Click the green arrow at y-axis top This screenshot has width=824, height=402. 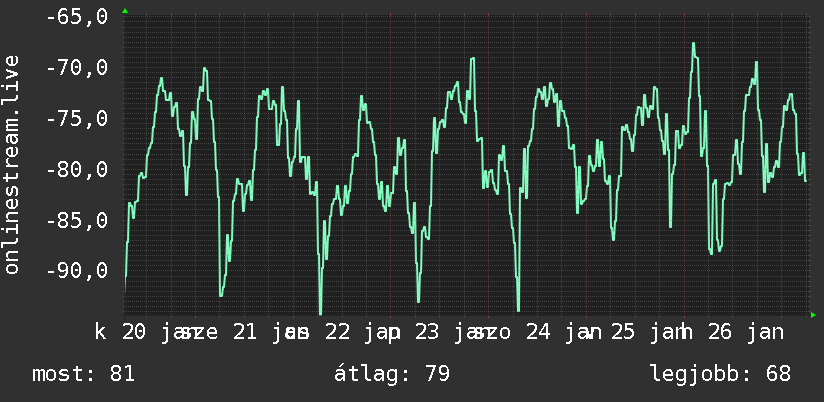point(125,11)
